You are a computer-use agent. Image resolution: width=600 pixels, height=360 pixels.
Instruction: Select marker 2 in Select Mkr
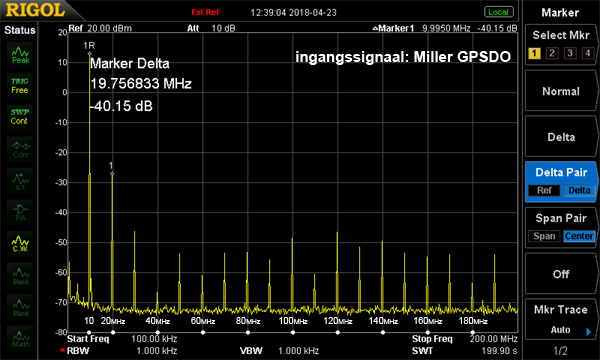[552, 53]
